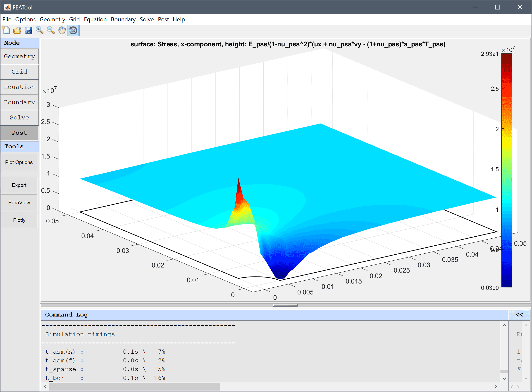
Task: Click the Open file folder icon
Action: tap(17, 31)
